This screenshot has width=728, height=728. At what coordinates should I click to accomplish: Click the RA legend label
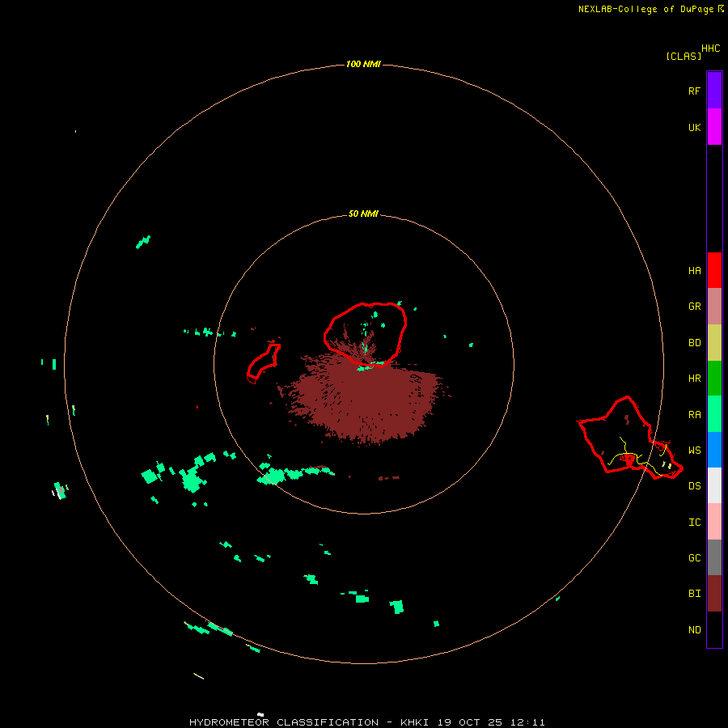click(x=694, y=415)
